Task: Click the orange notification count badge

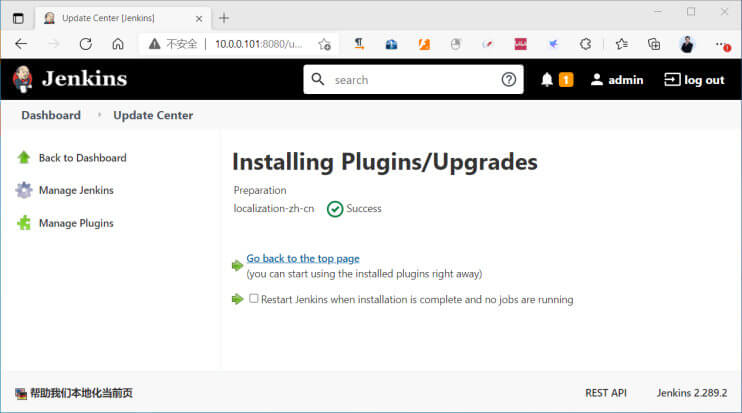Action: [x=566, y=79]
